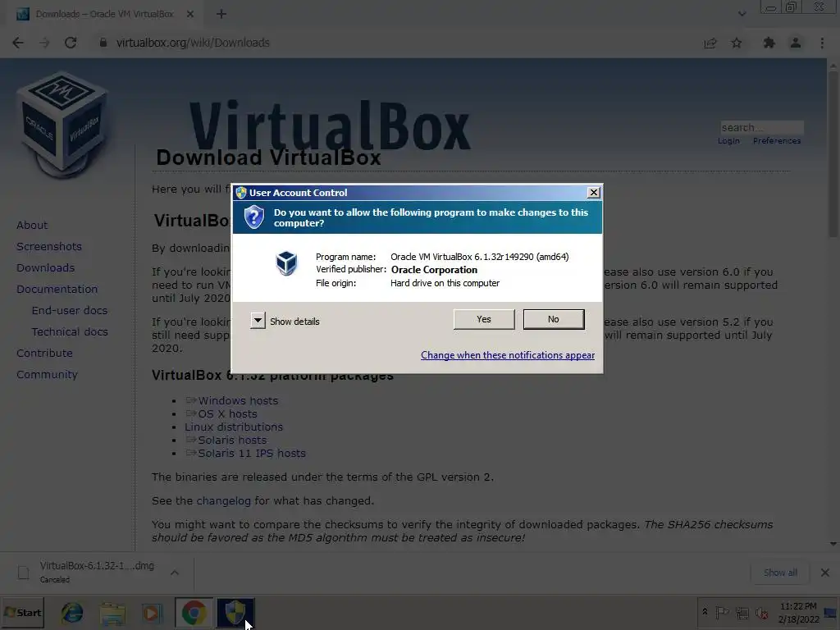Screen dimensions: 840x630
Task: Open a new tab with plus button
Action: coord(221,15)
